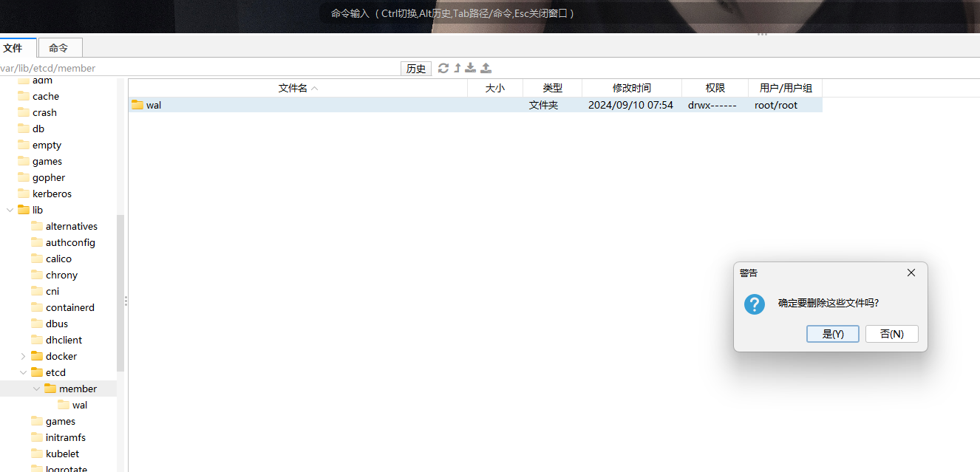Sort by 文件名 column header
This screenshot has height=472, width=980.
[298, 88]
